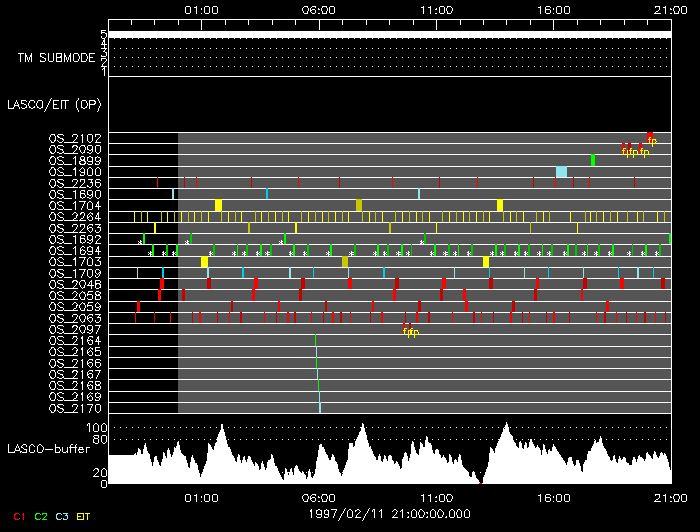Select the C2 green legend entry
This screenshot has height=532, width=700.
tap(41, 516)
